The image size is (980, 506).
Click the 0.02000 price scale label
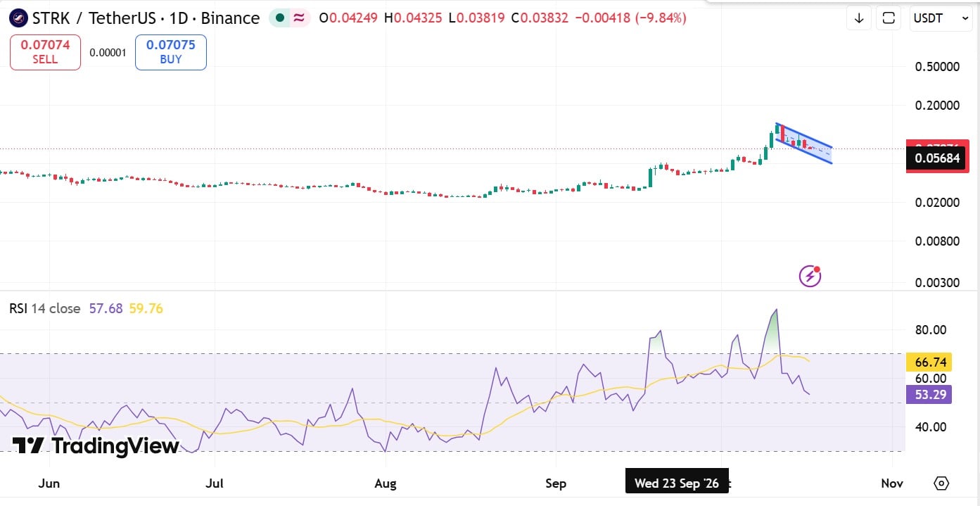[x=936, y=203]
